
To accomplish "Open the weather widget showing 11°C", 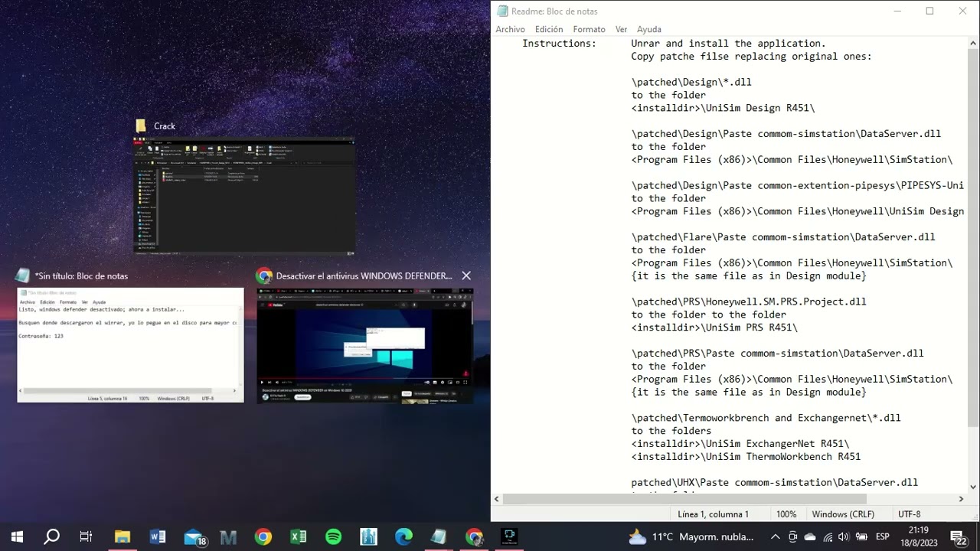I will click(x=691, y=536).
